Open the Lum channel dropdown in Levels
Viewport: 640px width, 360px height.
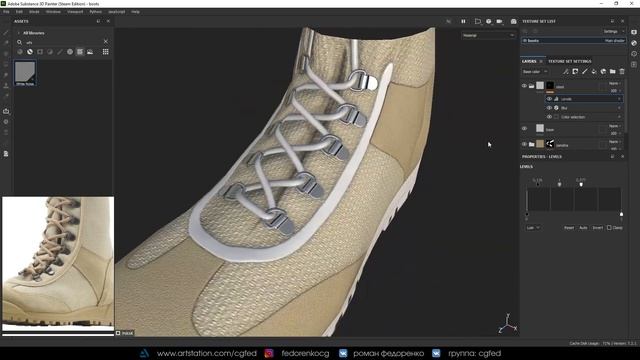[x=533, y=228]
